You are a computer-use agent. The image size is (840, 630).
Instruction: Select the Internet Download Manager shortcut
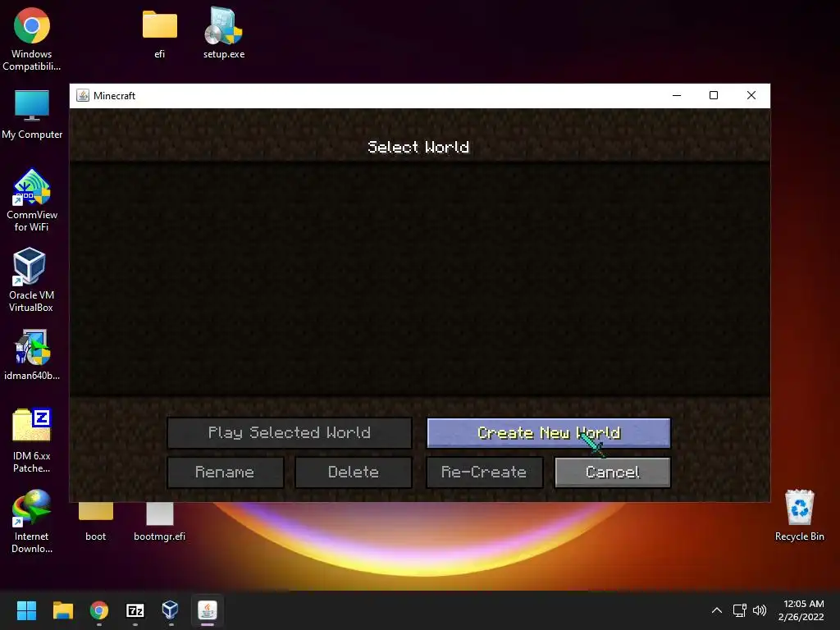point(32,521)
